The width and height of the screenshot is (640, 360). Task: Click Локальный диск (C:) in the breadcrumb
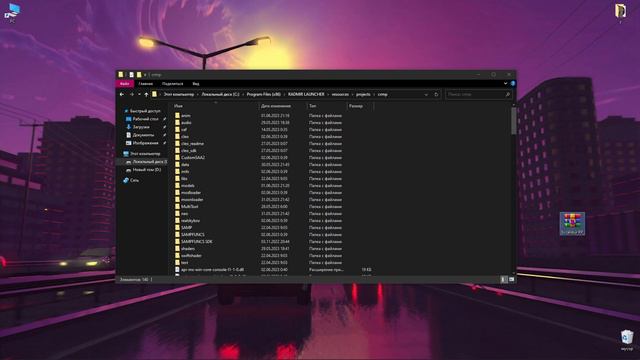pyautogui.click(x=220, y=94)
